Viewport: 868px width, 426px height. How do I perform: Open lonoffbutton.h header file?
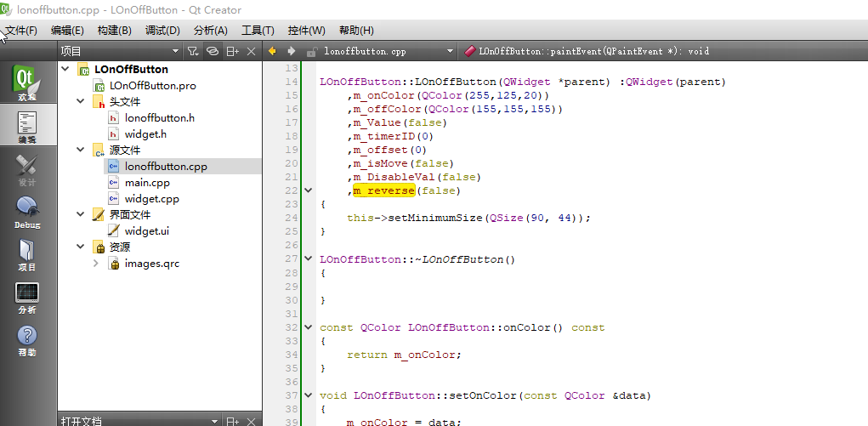(160, 117)
